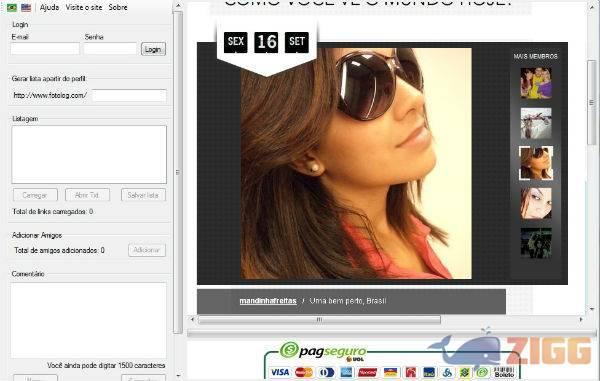Click the Salvar lista button

pyautogui.click(x=143, y=195)
